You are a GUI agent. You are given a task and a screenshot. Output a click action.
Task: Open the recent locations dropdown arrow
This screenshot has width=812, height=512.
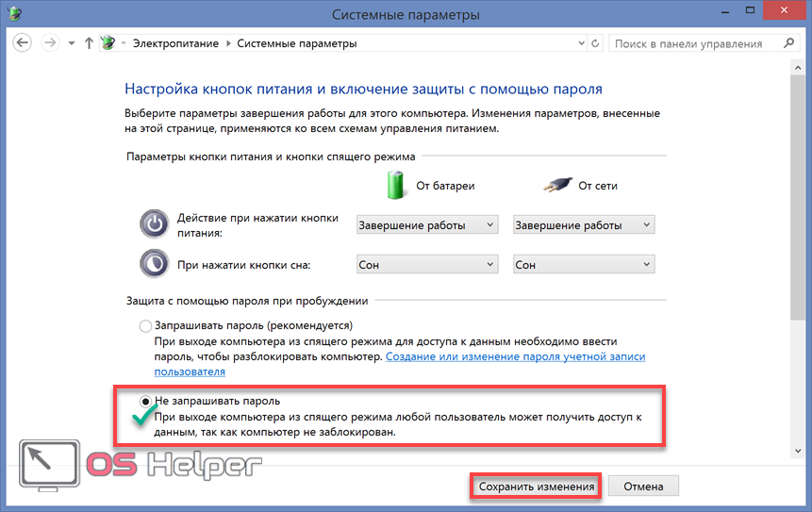(72, 43)
